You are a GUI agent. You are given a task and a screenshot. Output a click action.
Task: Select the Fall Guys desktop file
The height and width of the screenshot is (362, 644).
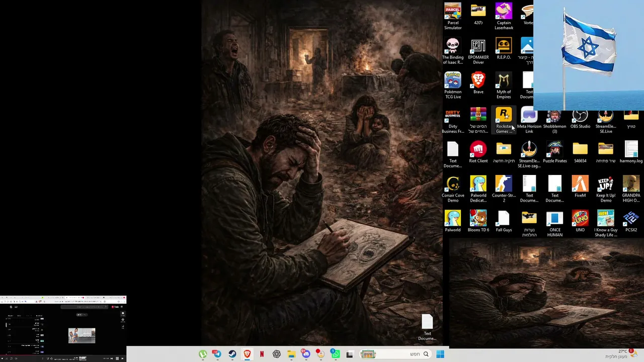coord(504,221)
